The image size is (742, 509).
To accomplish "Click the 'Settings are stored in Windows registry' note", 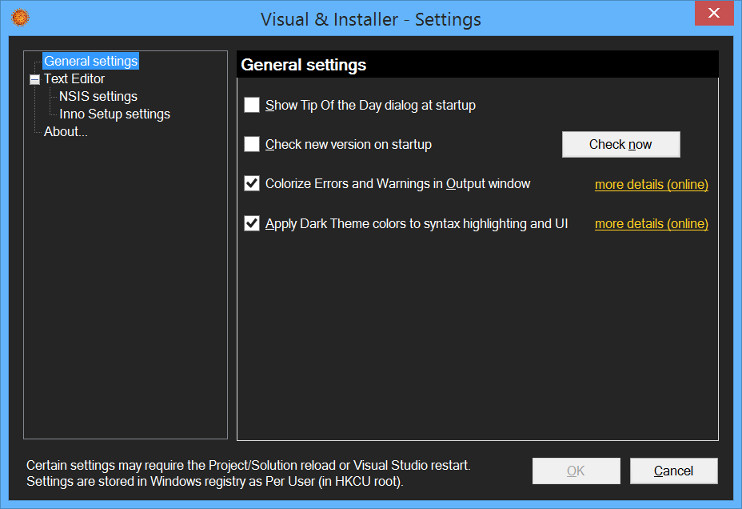I will click(215, 482).
